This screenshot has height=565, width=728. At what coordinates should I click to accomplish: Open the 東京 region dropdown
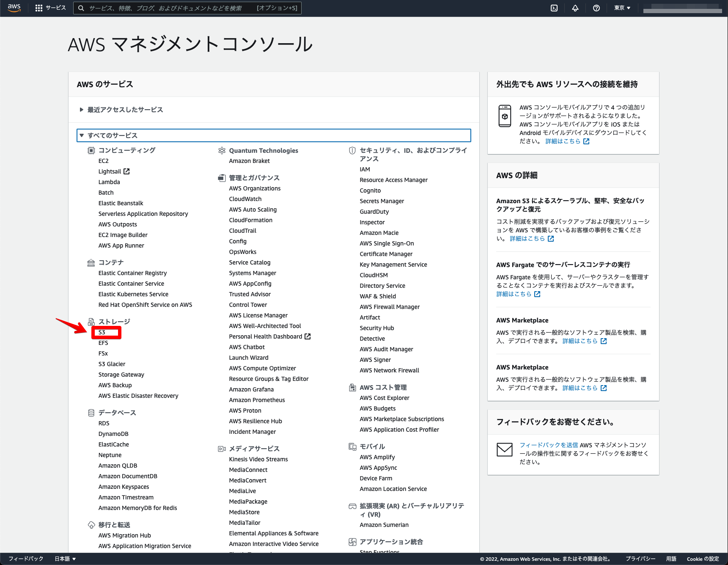[622, 8]
